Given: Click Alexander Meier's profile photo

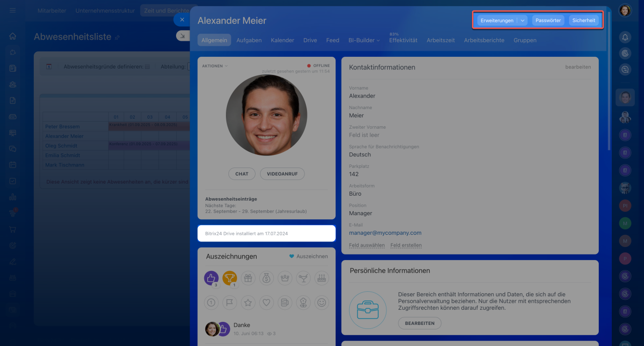Looking at the screenshot, I should 266,115.
